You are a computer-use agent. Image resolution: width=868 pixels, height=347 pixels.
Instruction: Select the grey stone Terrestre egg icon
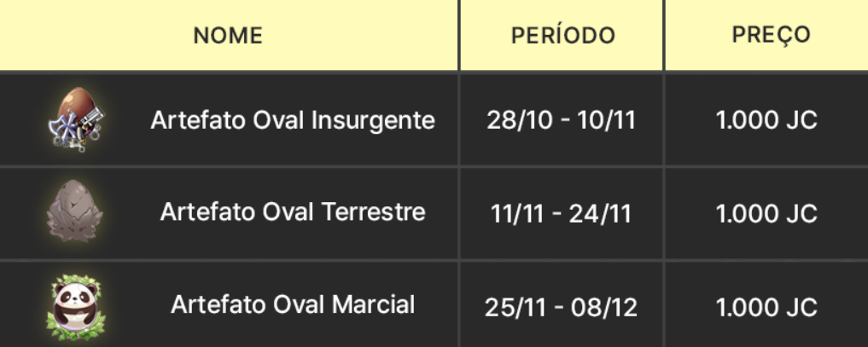74,212
